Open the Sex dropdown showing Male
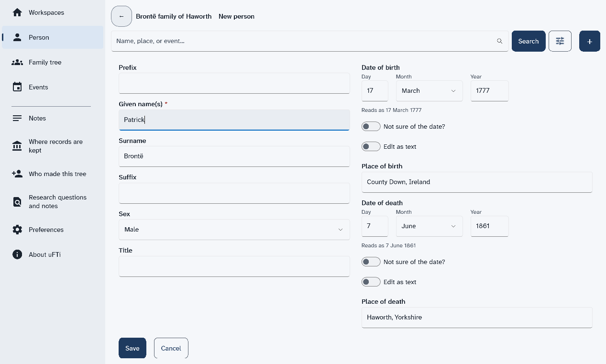606x364 pixels. (234, 230)
